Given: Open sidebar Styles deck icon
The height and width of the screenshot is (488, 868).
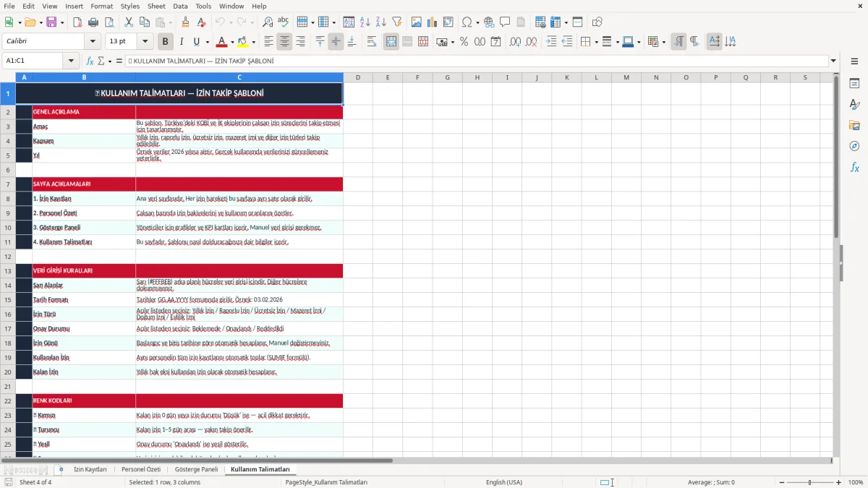Looking at the screenshot, I should (x=854, y=105).
